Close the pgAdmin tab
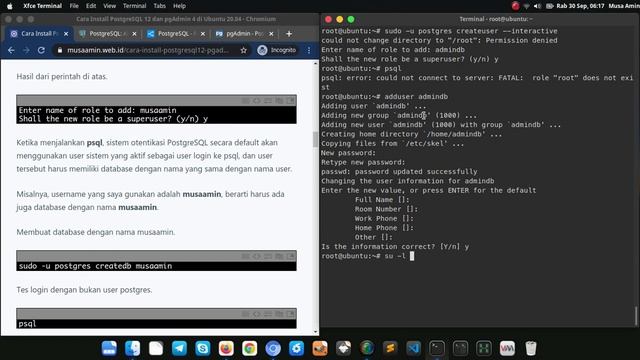The image size is (640, 360). [271, 34]
